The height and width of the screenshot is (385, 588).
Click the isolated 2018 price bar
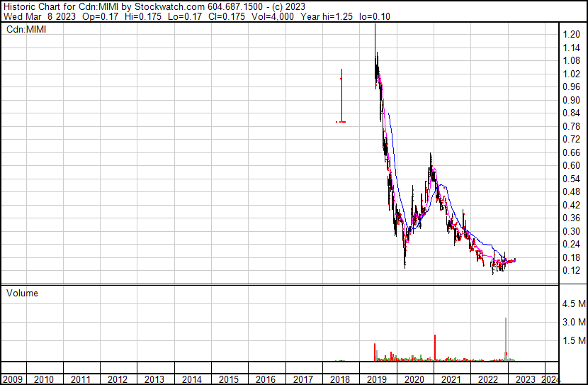(341, 95)
